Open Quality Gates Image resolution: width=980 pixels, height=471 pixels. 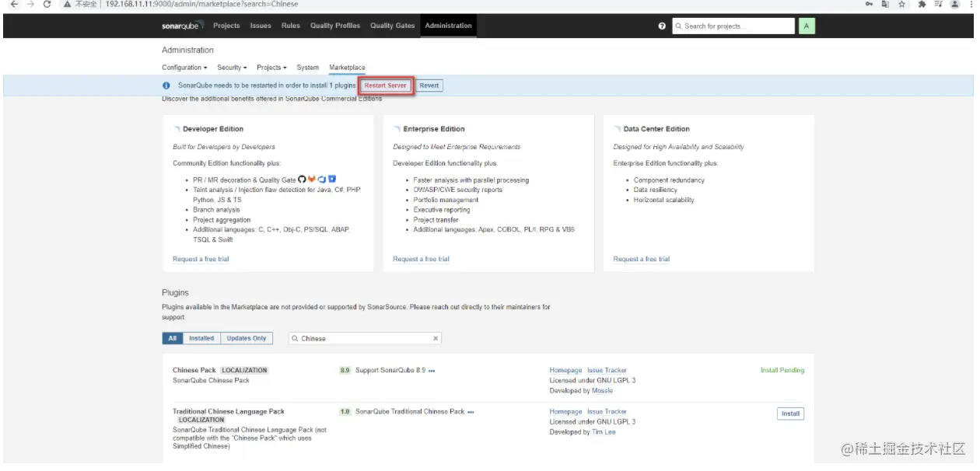(x=393, y=26)
